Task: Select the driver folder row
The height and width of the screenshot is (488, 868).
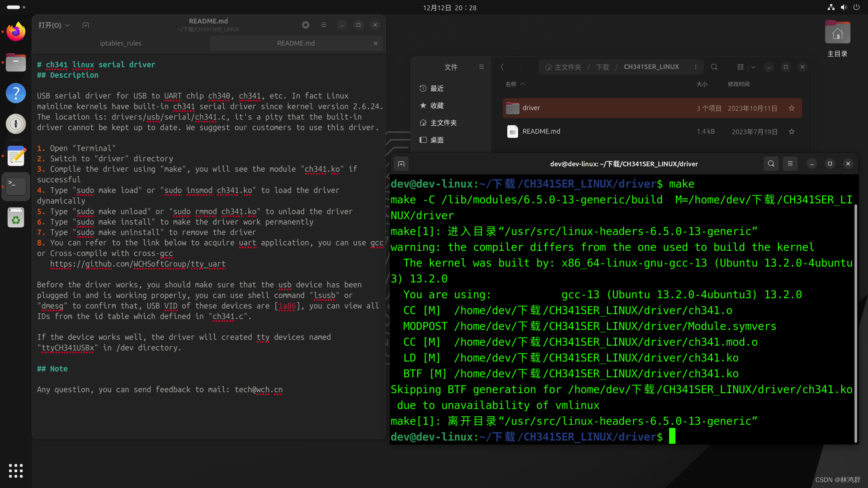Action: point(652,108)
